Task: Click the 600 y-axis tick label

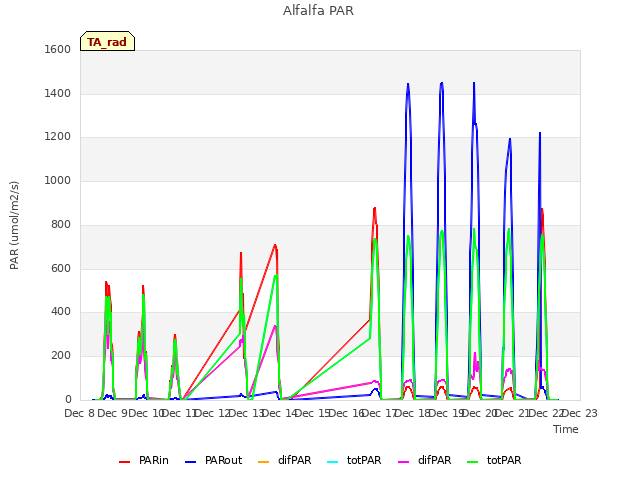Action: click(61, 268)
